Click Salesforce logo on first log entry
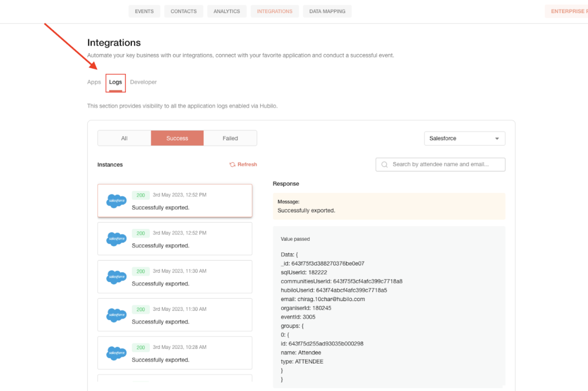This screenshot has height=391, width=588. 116,201
